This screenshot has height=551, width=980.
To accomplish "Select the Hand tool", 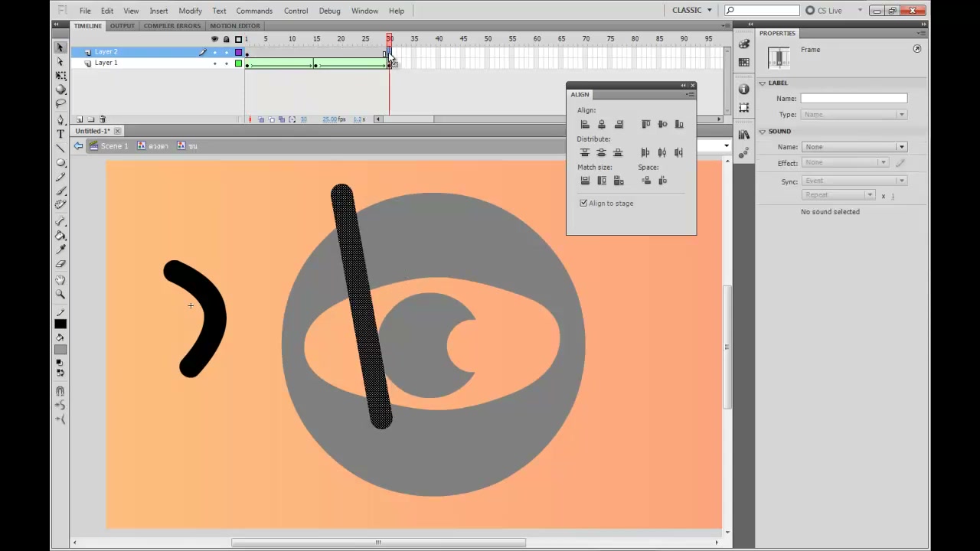I will 60,280.
